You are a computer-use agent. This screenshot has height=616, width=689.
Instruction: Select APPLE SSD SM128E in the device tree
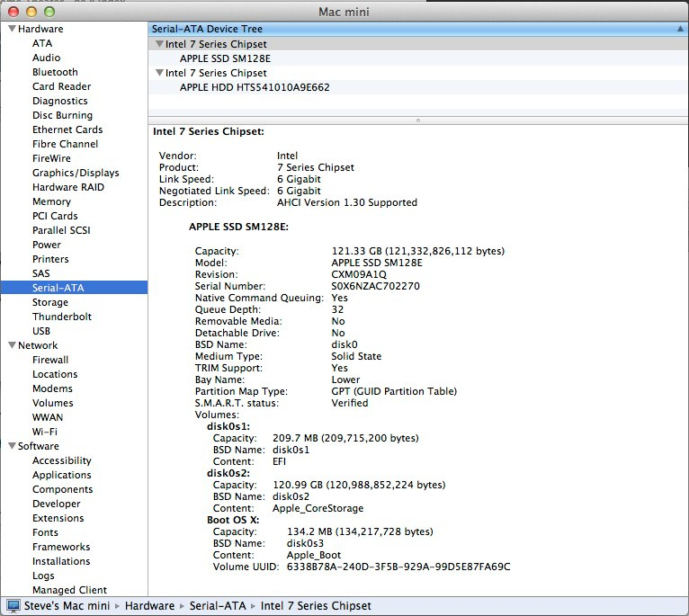(x=225, y=58)
